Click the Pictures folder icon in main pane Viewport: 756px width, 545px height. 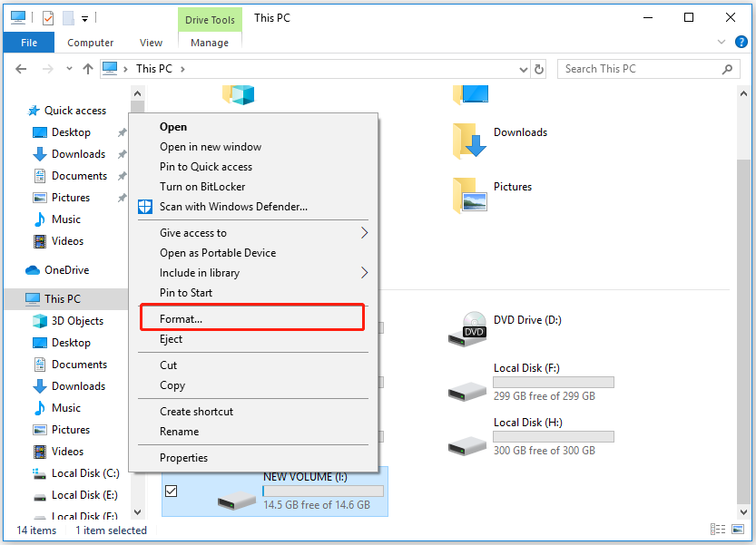pyautogui.click(x=469, y=195)
